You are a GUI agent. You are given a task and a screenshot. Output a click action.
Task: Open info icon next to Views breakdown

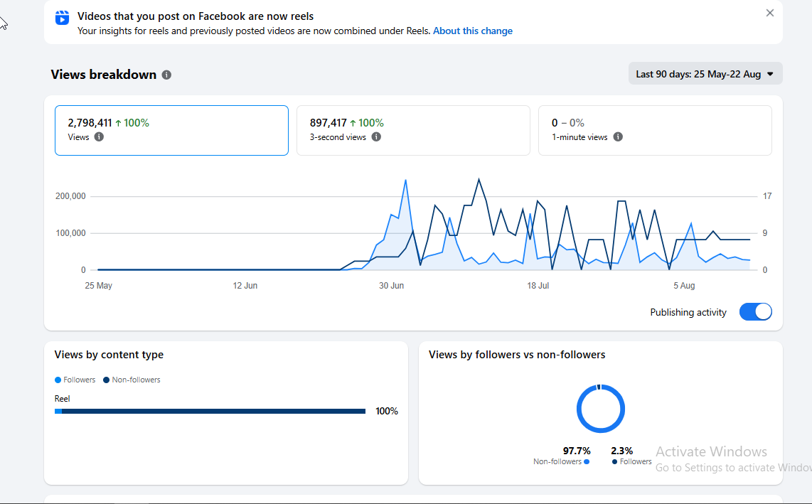166,75
